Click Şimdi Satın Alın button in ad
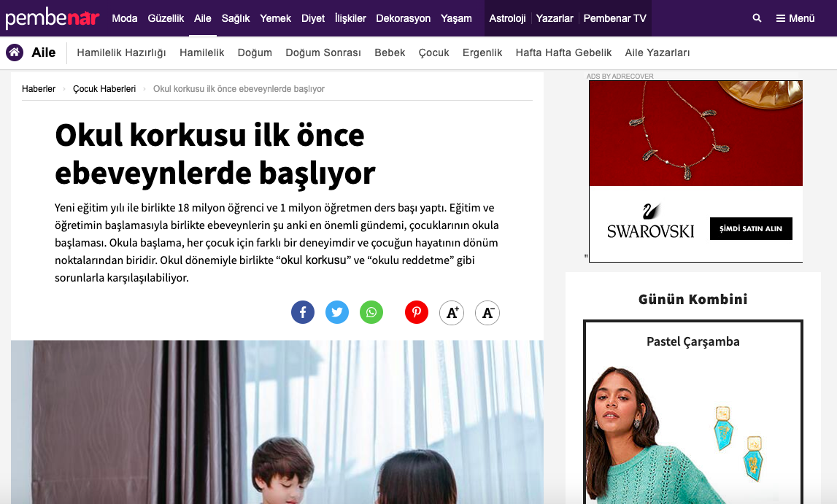Image resolution: width=837 pixels, height=504 pixels. pos(750,228)
